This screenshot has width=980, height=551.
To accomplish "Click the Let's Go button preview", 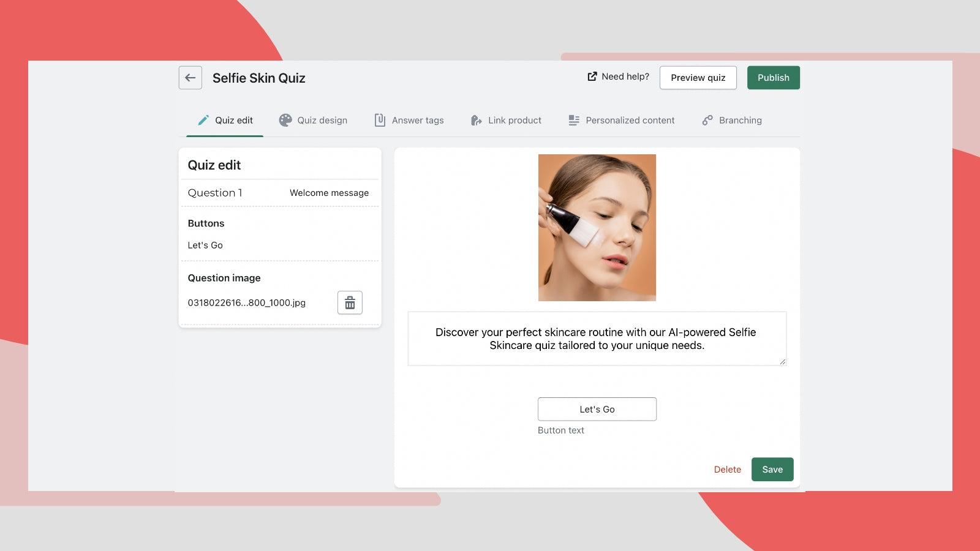I will pyautogui.click(x=597, y=408).
